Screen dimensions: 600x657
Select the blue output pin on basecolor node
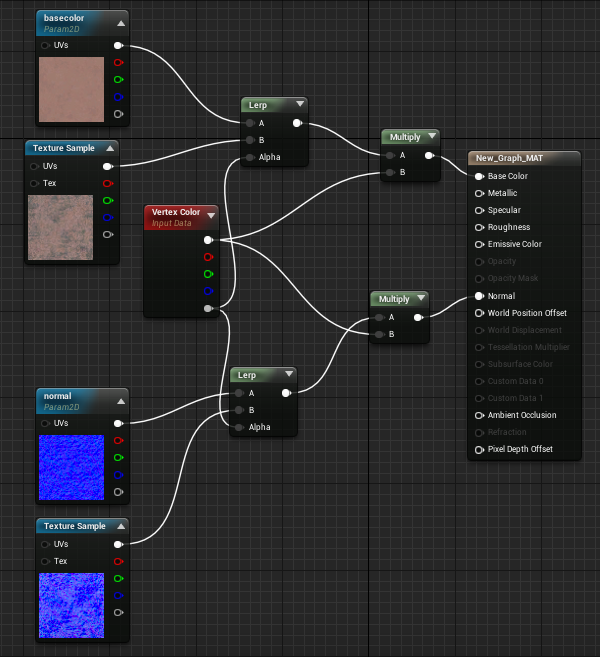tap(119, 97)
